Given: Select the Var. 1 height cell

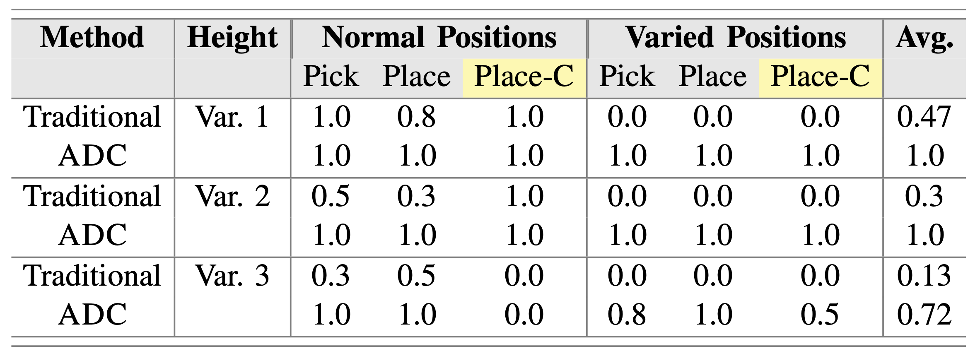Looking at the screenshot, I should [232, 117].
